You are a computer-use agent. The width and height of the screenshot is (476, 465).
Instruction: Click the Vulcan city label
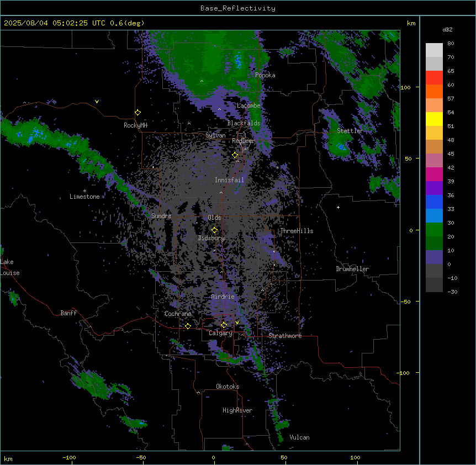(299, 437)
